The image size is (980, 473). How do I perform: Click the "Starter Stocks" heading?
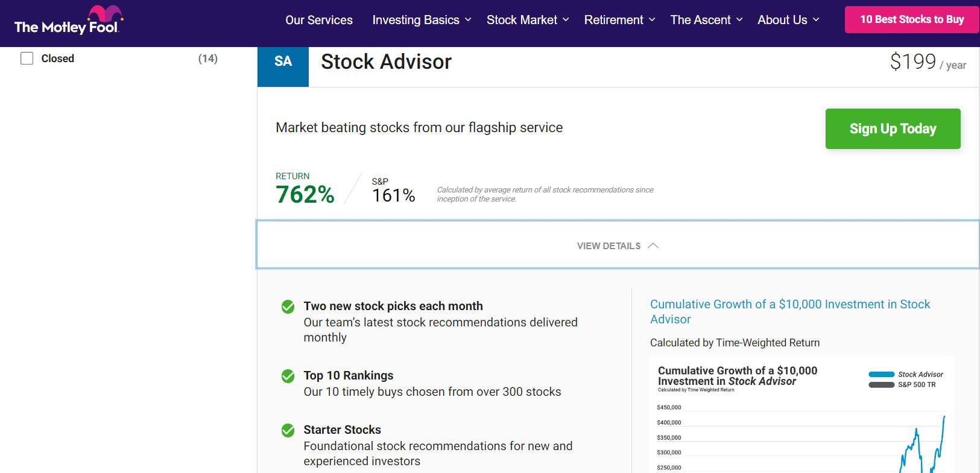pyautogui.click(x=343, y=430)
